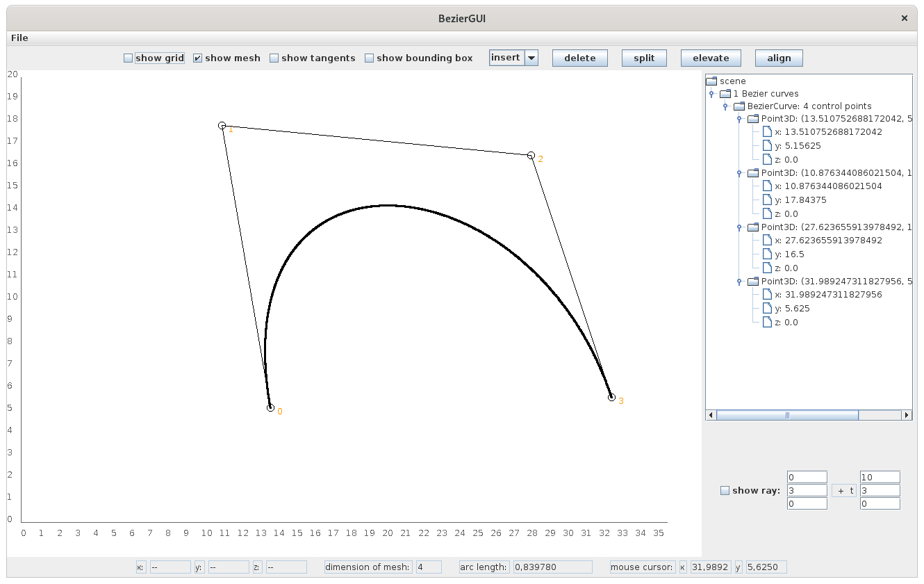Click the '1 Bezier curves' folder icon
Image resolution: width=924 pixels, height=584 pixels.
(725, 93)
